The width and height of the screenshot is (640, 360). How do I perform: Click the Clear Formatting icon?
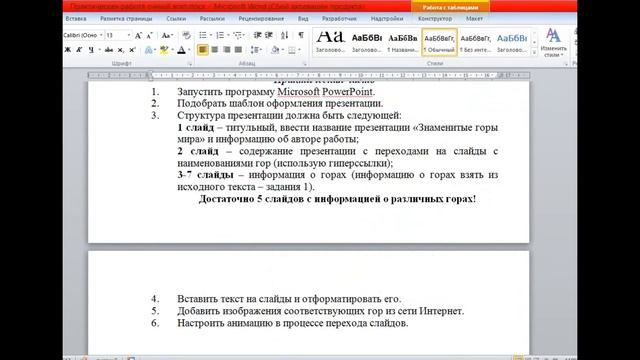pos(187,36)
